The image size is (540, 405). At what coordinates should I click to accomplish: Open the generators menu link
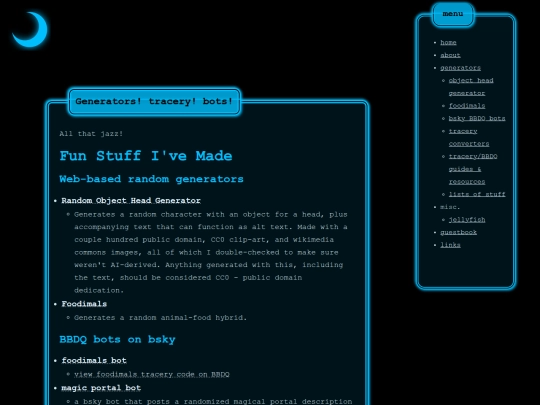pyautogui.click(x=460, y=68)
